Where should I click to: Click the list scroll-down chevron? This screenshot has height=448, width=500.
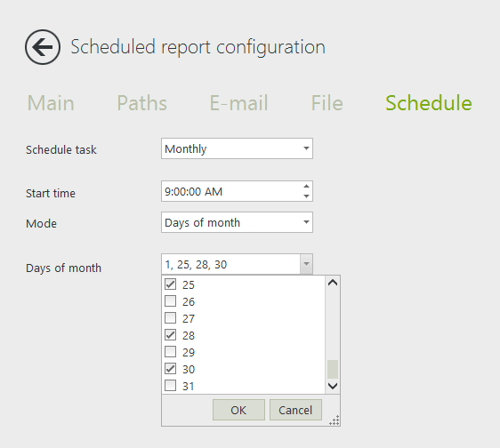tap(333, 386)
